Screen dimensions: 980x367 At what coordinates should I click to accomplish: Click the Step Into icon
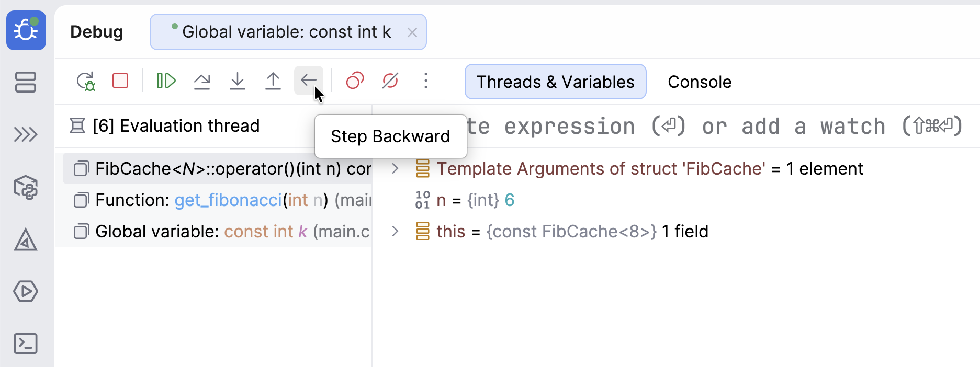[x=238, y=81]
